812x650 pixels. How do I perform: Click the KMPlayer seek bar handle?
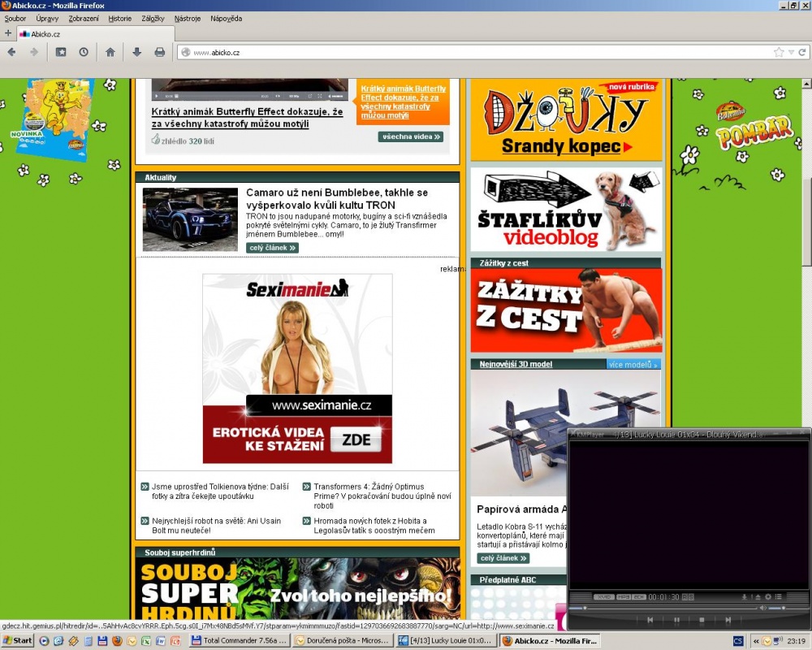585,608
